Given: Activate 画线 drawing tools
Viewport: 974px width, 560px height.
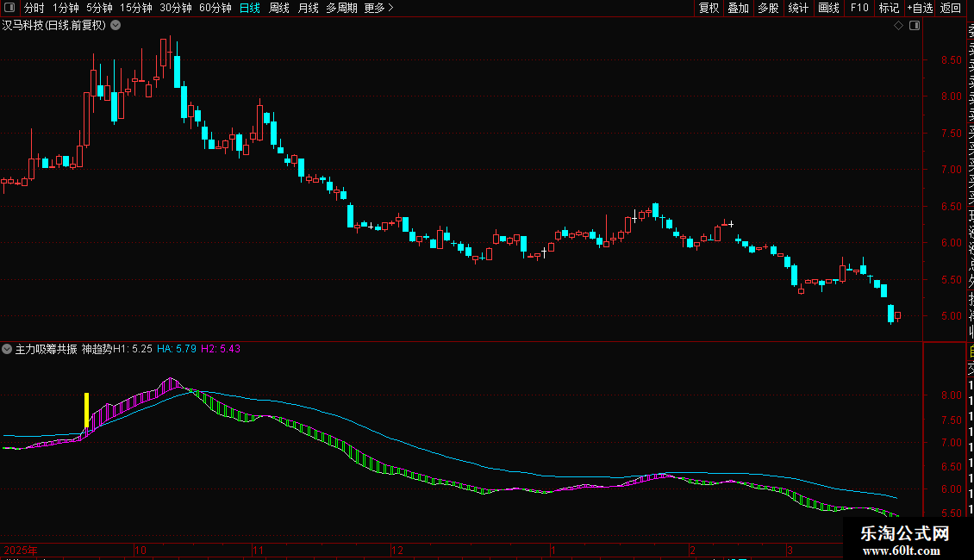Looking at the screenshot, I should (828, 8).
